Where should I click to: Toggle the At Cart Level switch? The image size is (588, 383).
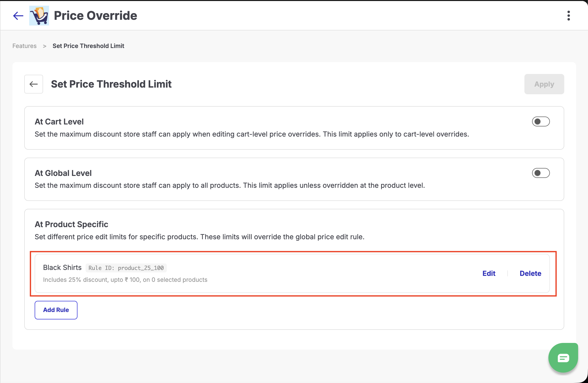pyautogui.click(x=541, y=121)
